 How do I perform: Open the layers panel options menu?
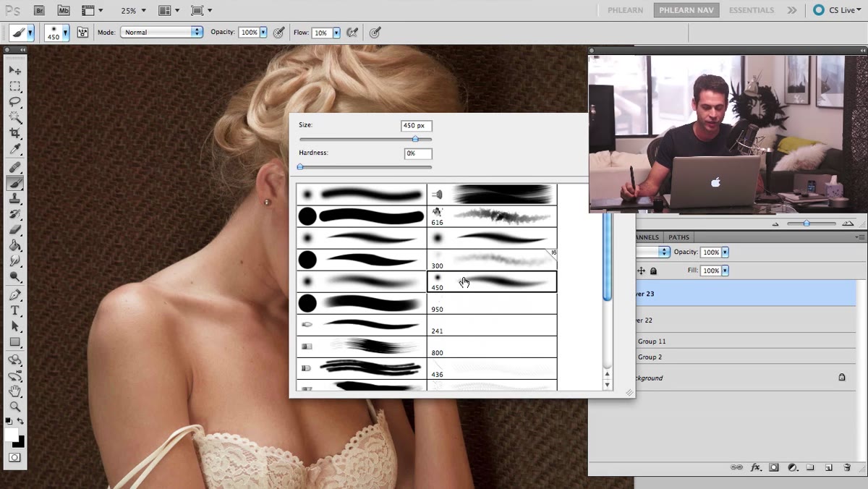click(x=859, y=237)
